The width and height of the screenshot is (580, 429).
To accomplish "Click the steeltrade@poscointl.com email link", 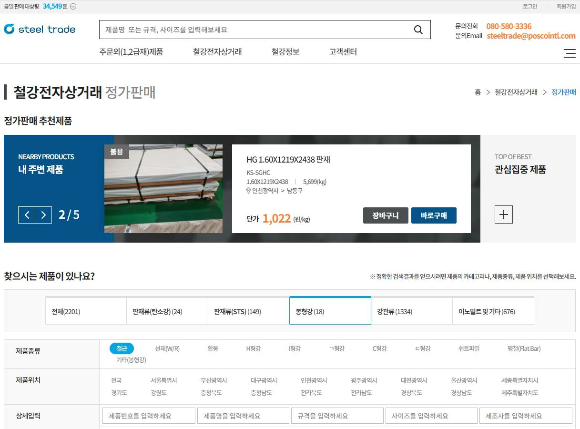I will pyautogui.click(x=531, y=36).
